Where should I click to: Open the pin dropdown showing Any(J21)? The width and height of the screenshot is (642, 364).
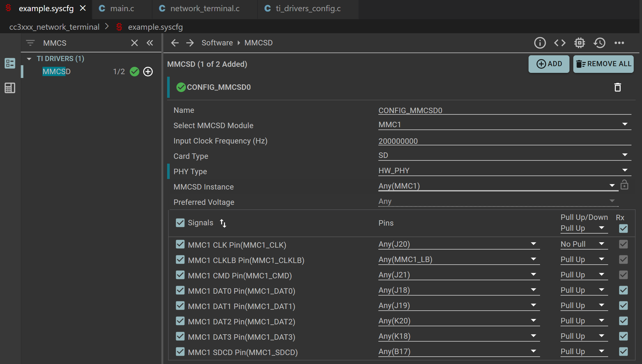point(459,275)
